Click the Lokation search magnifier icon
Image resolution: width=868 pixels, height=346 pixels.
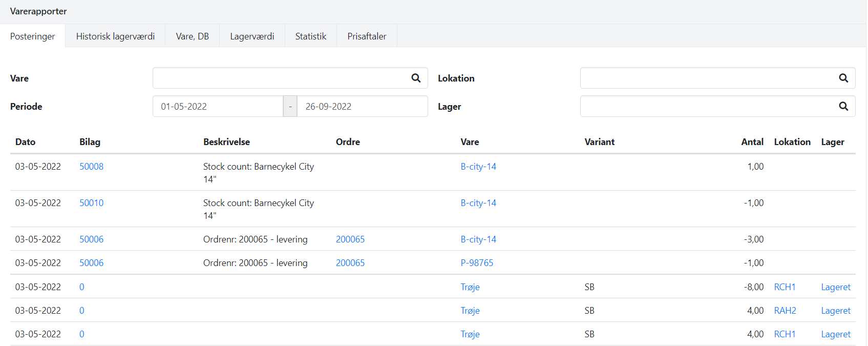(843, 78)
